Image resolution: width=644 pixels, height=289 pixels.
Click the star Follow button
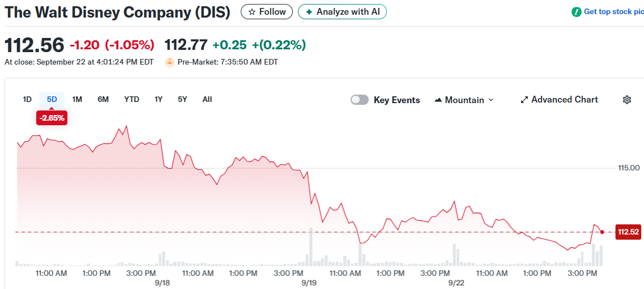[267, 11]
